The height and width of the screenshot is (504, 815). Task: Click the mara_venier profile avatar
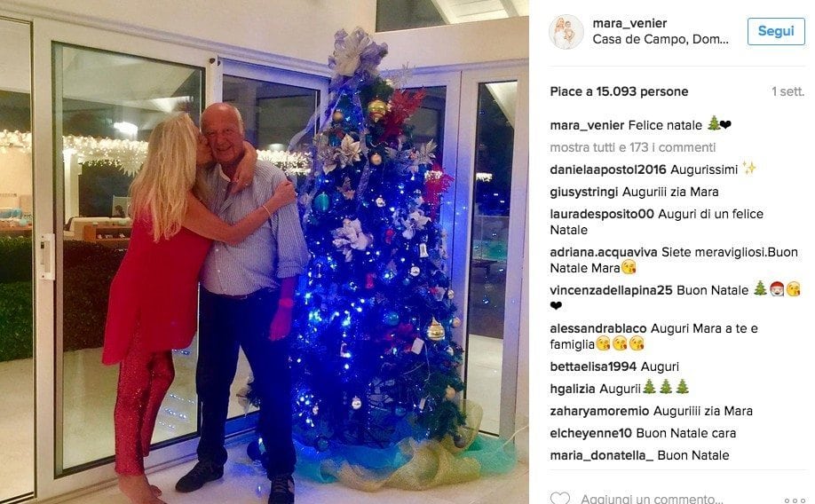pos(566,32)
